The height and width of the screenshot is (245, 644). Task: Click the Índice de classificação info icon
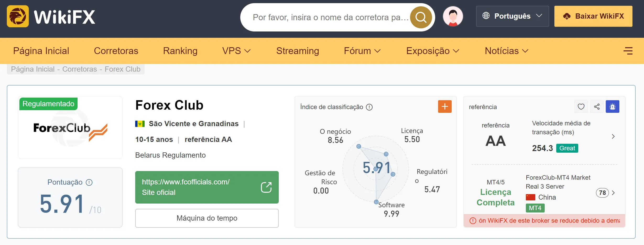[x=369, y=107]
